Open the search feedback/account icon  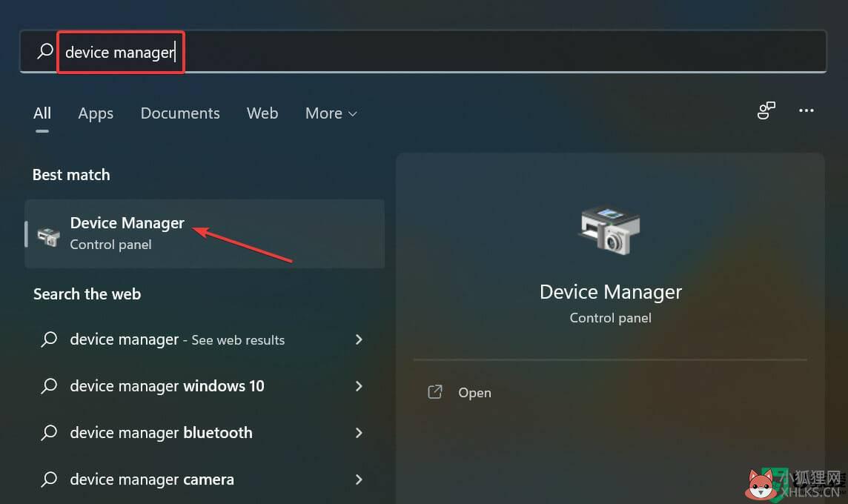coord(766,110)
